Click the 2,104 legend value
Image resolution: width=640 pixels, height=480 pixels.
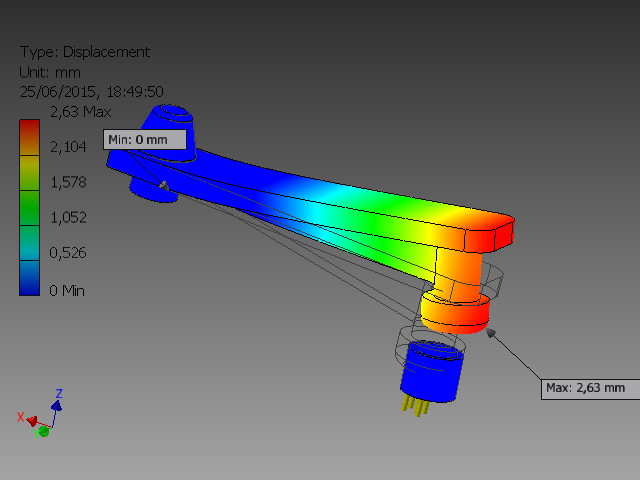pyautogui.click(x=68, y=147)
